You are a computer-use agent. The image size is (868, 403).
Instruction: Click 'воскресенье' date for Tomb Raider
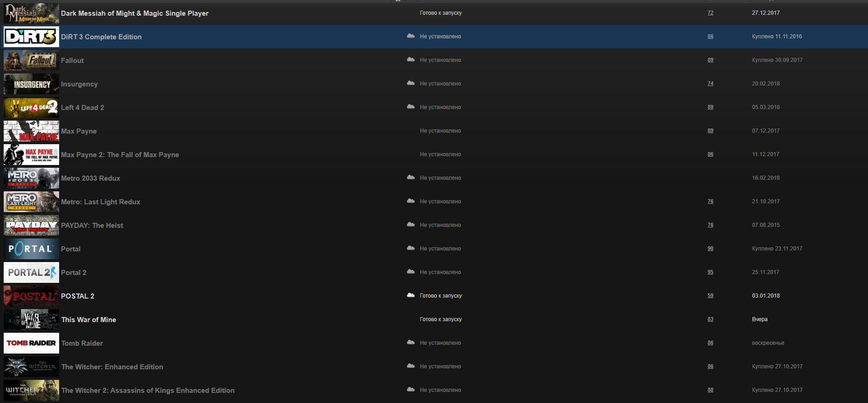768,343
